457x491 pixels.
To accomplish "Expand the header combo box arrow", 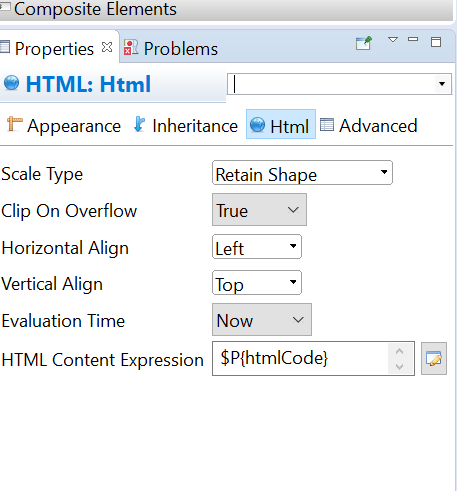I will coord(442,84).
